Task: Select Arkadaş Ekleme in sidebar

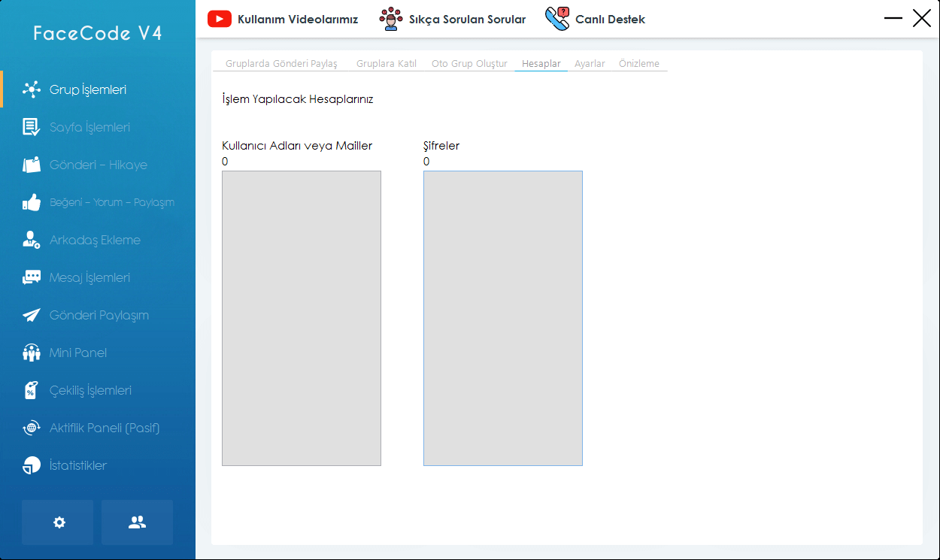Action: coord(95,240)
